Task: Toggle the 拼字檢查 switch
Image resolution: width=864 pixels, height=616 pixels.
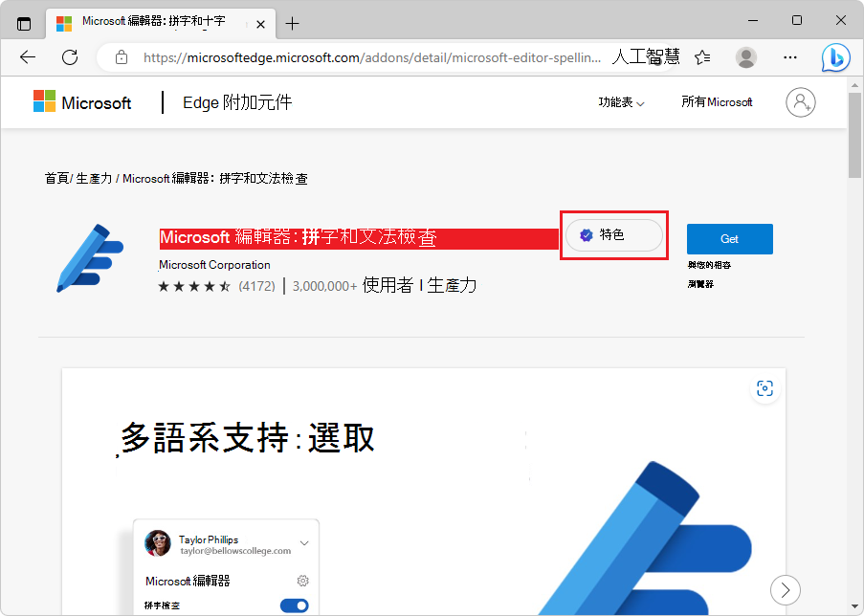Action: pos(295,605)
